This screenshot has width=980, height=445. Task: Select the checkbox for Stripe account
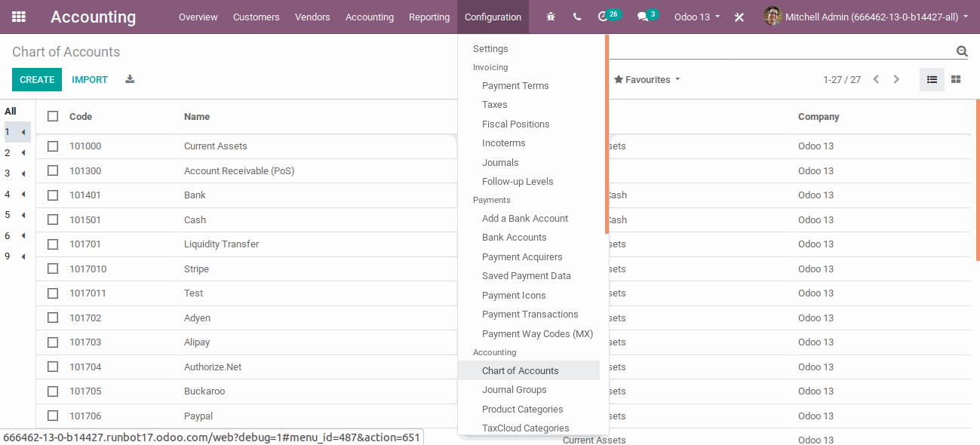[53, 269]
